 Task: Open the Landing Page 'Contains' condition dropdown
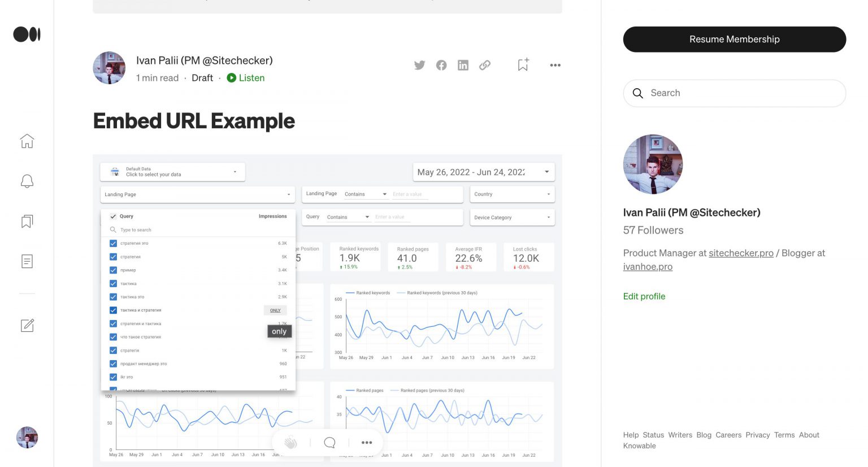tap(365, 194)
